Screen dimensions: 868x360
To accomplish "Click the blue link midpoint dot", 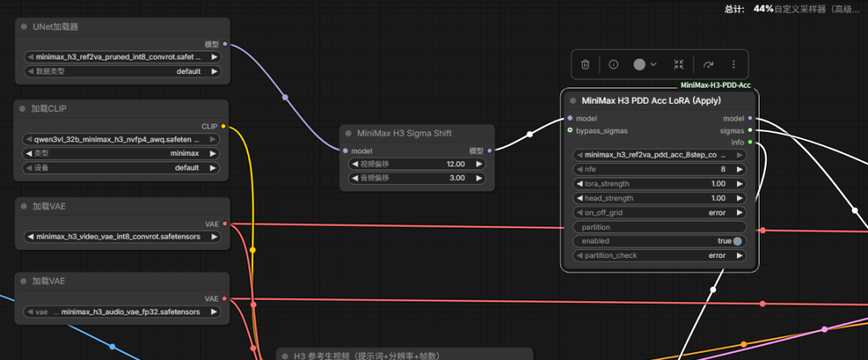I will [x=113, y=346].
